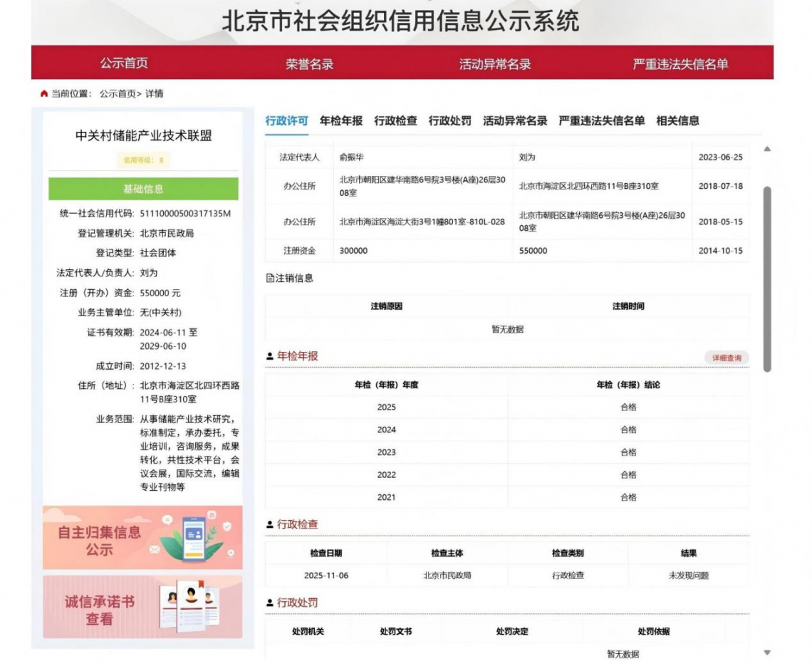Click the 详细查询 button
This screenshot has height=666, width=812.
pyautogui.click(x=727, y=358)
